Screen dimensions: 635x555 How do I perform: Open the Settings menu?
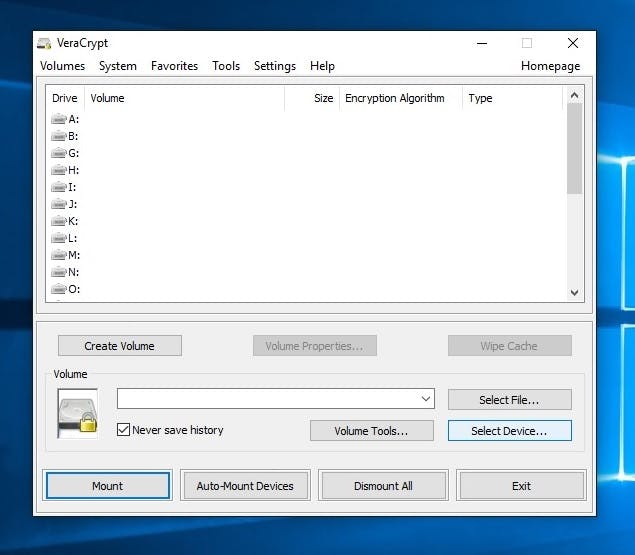tap(275, 66)
